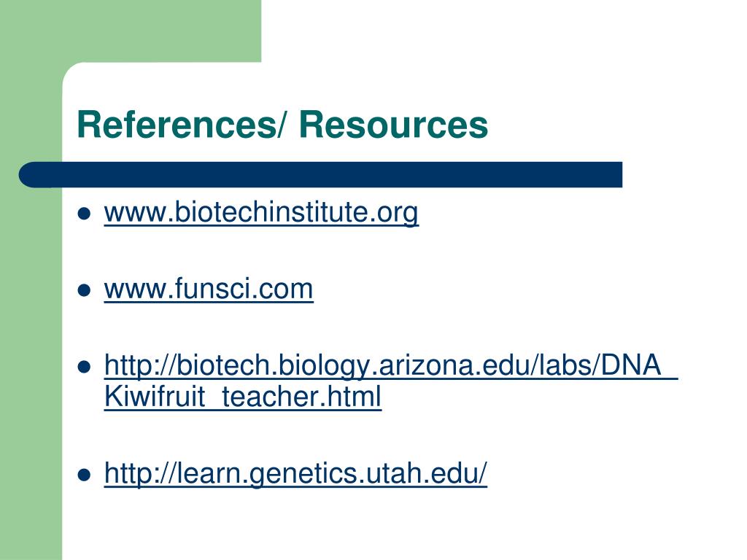The width and height of the screenshot is (747, 560).
Task: Click the word Resources in title
Action: tap(393, 125)
